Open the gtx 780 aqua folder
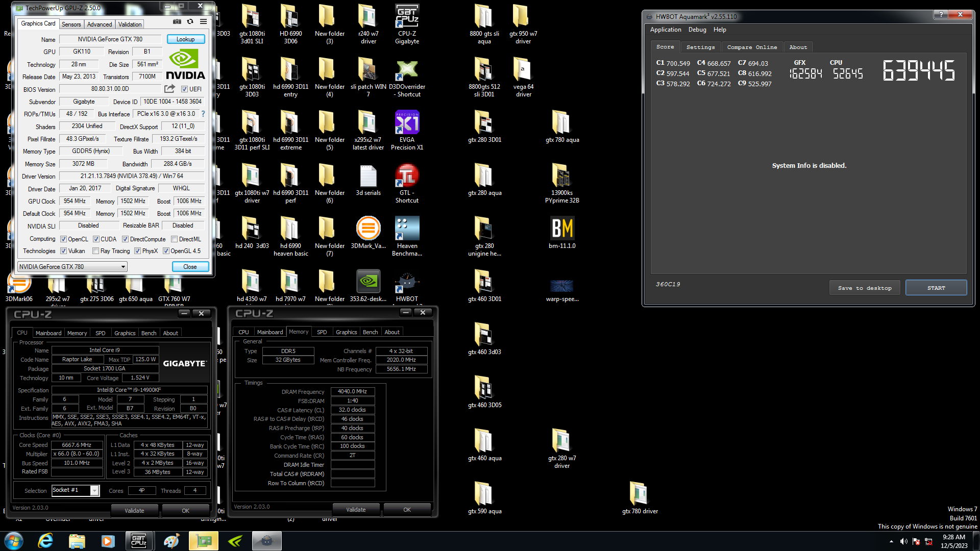Screen dimensions: 980x551 pos(562,126)
